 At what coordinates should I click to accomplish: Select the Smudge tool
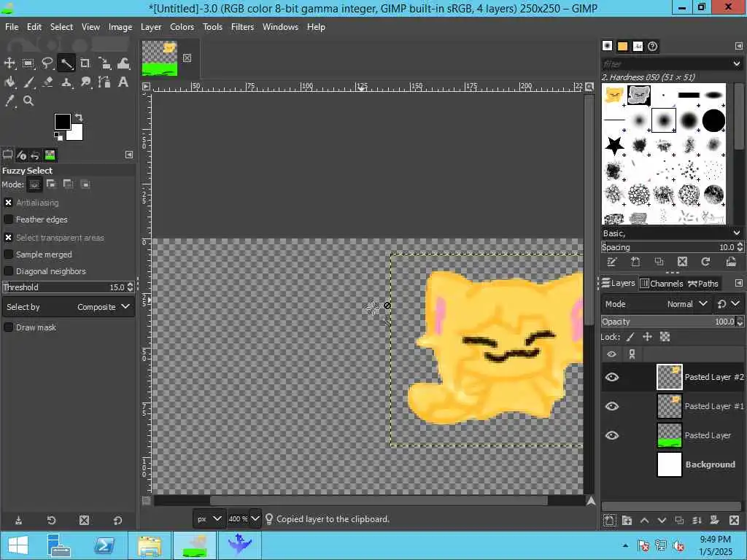85,82
